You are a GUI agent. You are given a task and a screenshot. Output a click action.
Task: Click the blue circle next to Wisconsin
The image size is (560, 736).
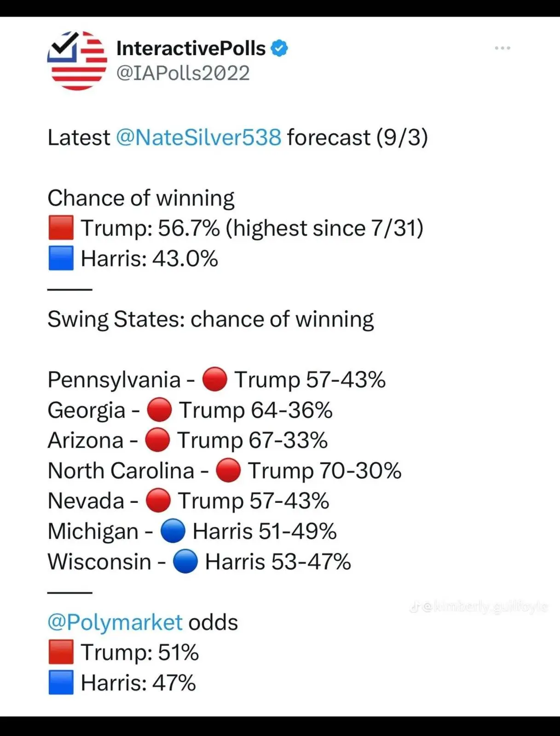[185, 562]
